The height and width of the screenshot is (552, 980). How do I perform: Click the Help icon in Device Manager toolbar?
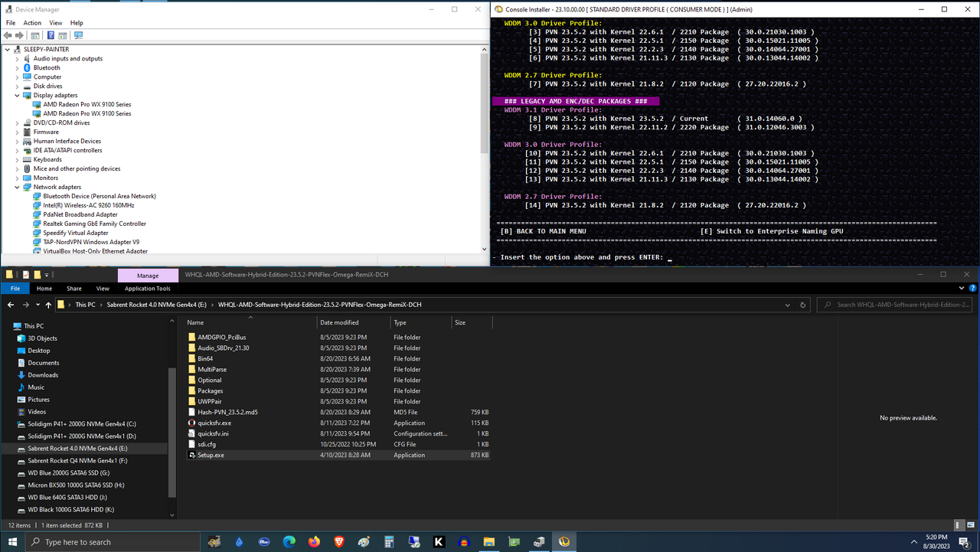pos(51,35)
